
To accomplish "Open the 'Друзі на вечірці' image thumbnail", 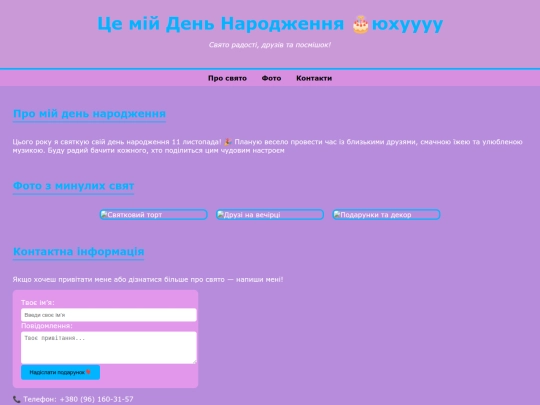I will coord(270,215).
